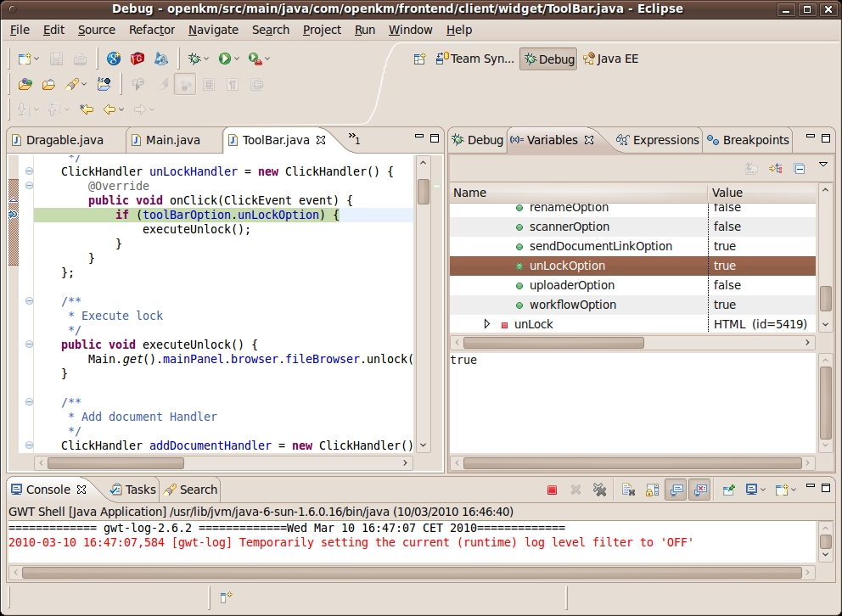Screen dimensions: 842x616
Task: Select the workflowOption variable row
Action: [632, 305]
